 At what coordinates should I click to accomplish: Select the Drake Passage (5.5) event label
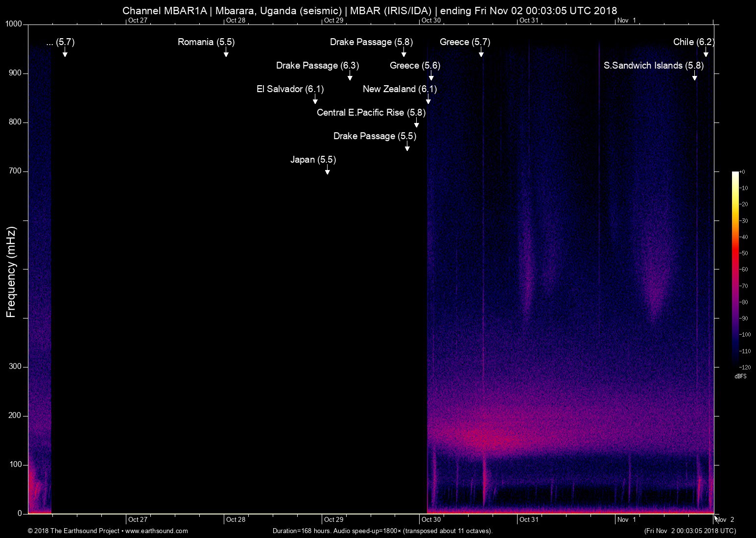[x=375, y=136]
